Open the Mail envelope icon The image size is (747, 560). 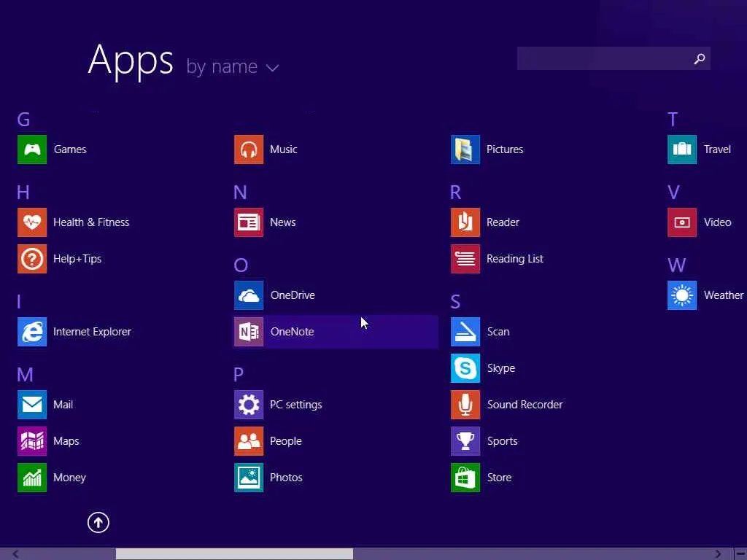pos(32,404)
